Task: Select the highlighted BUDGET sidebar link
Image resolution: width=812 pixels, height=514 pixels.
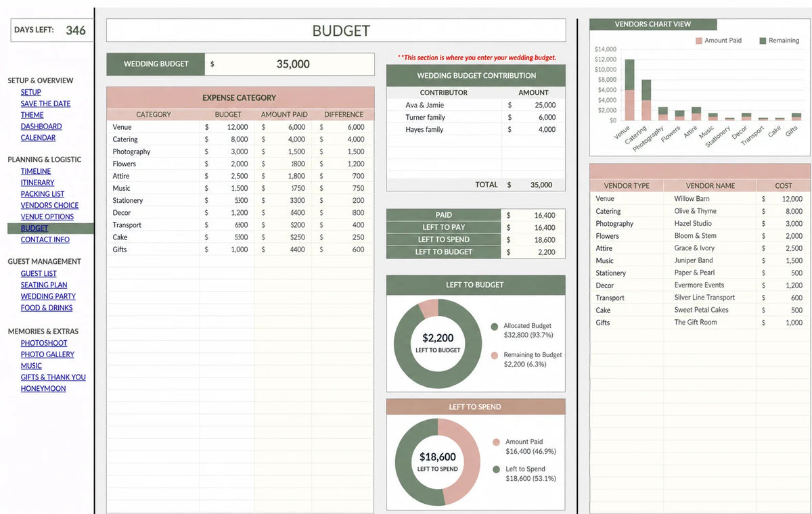Action: coord(34,229)
